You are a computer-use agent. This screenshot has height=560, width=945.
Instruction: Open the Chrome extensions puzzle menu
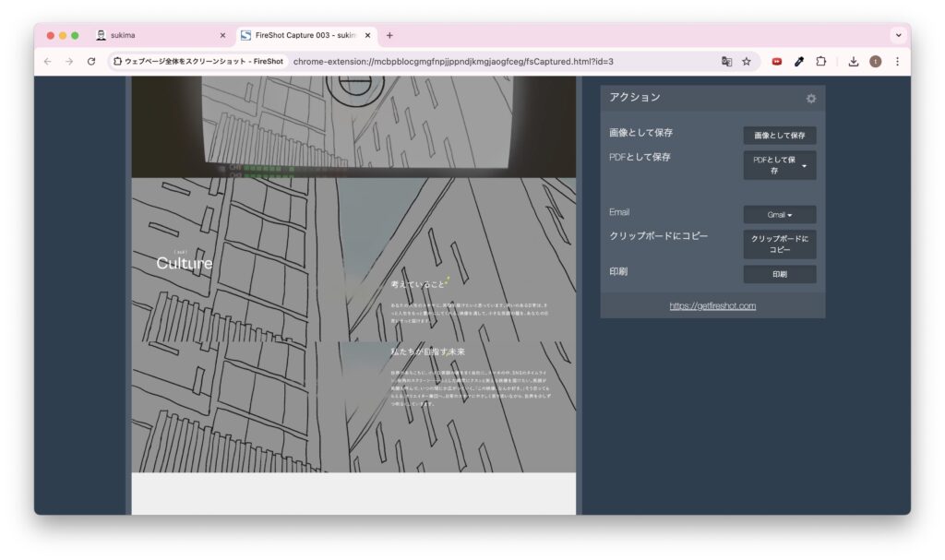point(821,61)
